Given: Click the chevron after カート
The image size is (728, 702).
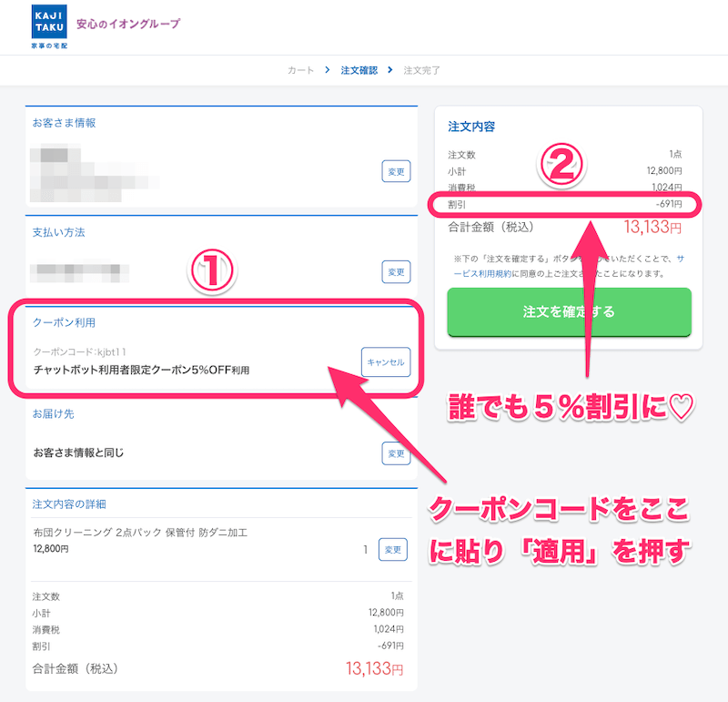Looking at the screenshot, I should point(328,70).
